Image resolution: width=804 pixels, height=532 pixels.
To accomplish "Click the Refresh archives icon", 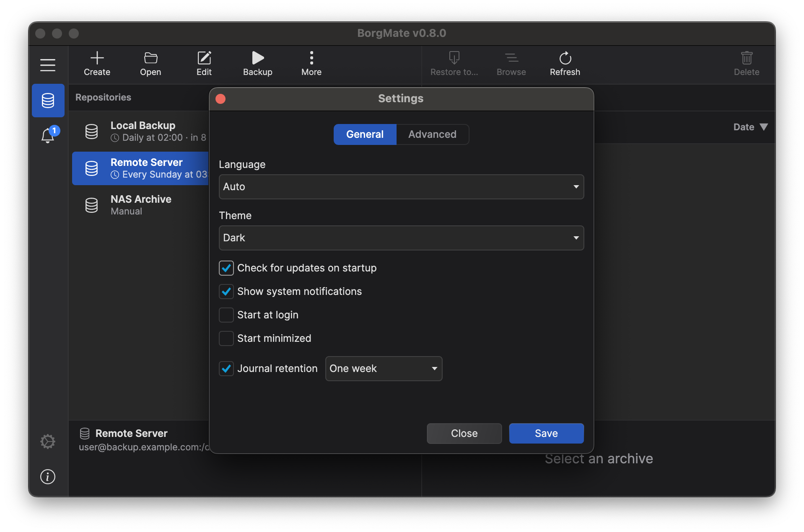I will point(565,58).
